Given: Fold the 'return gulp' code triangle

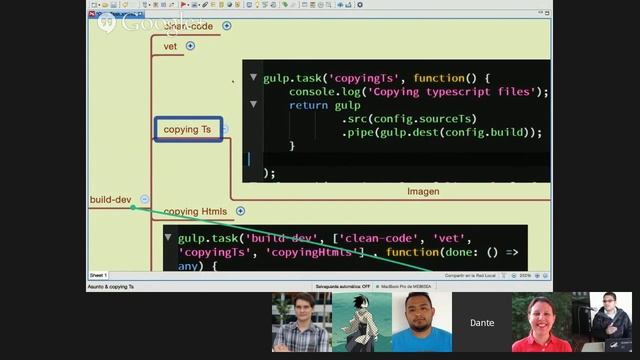Looking at the screenshot, I should pos(253,104).
